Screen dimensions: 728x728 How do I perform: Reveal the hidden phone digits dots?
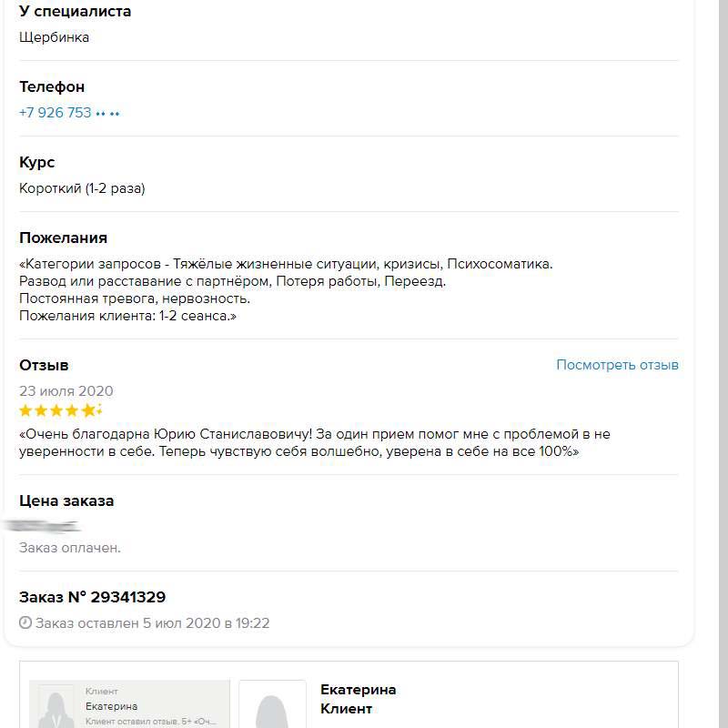point(108,114)
